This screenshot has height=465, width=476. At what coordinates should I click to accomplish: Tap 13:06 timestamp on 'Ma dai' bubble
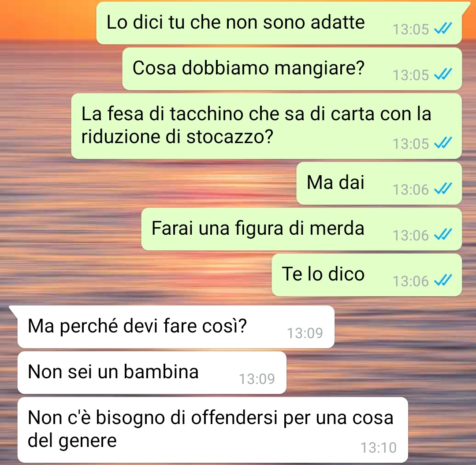point(410,190)
